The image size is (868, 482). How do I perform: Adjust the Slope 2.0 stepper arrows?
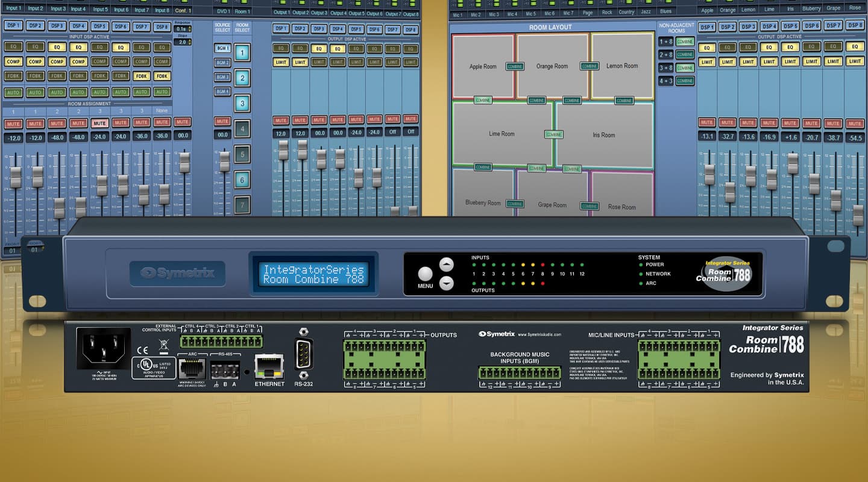pos(189,42)
